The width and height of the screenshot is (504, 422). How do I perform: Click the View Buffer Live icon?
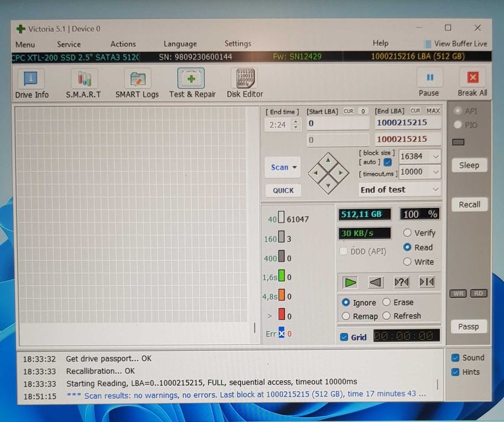point(427,44)
